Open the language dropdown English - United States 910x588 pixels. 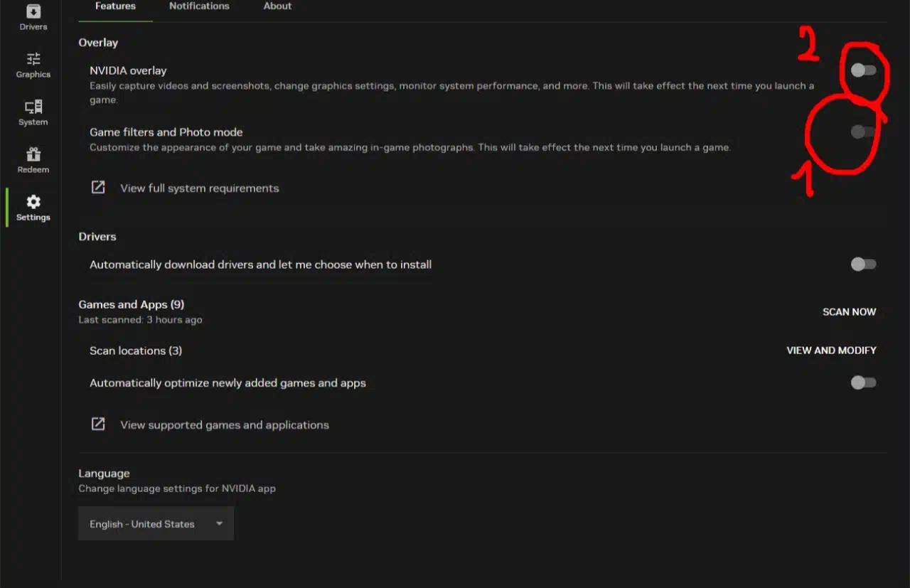156,524
